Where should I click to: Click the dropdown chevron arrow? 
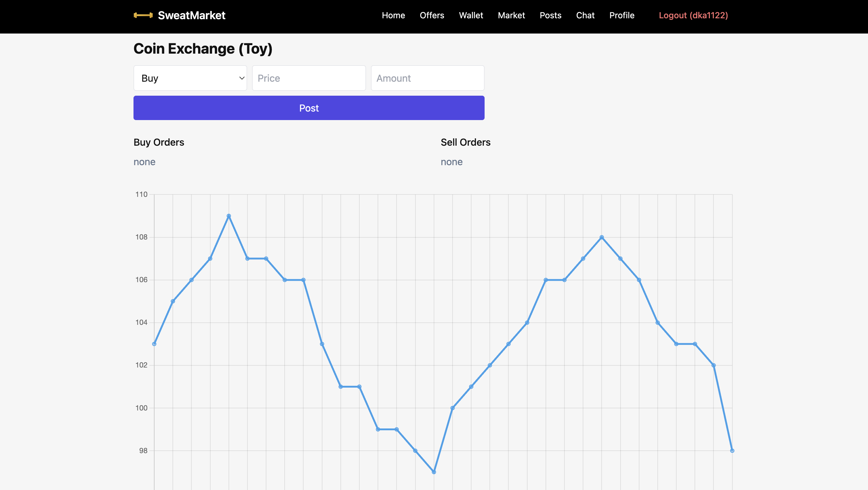(242, 78)
